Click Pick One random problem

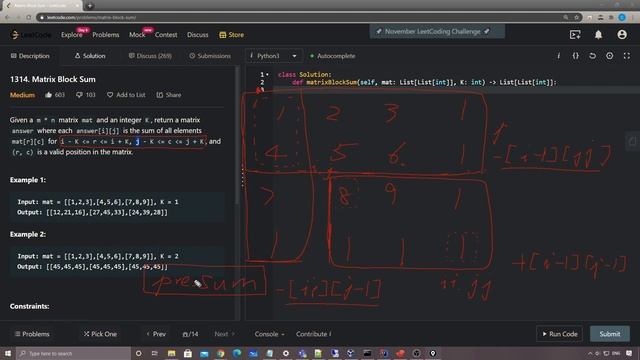pyautogui.click(x=100, y=334)
